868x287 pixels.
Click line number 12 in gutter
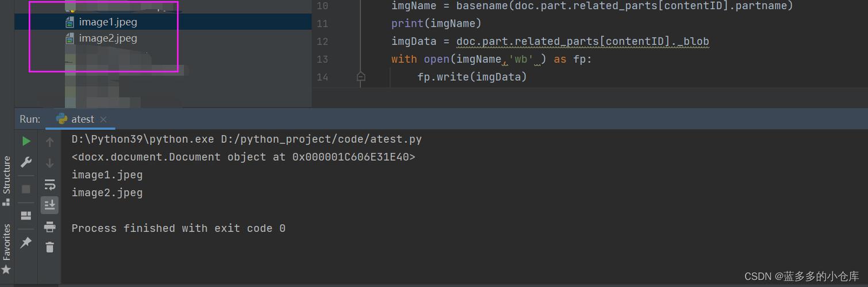point(322,41)
